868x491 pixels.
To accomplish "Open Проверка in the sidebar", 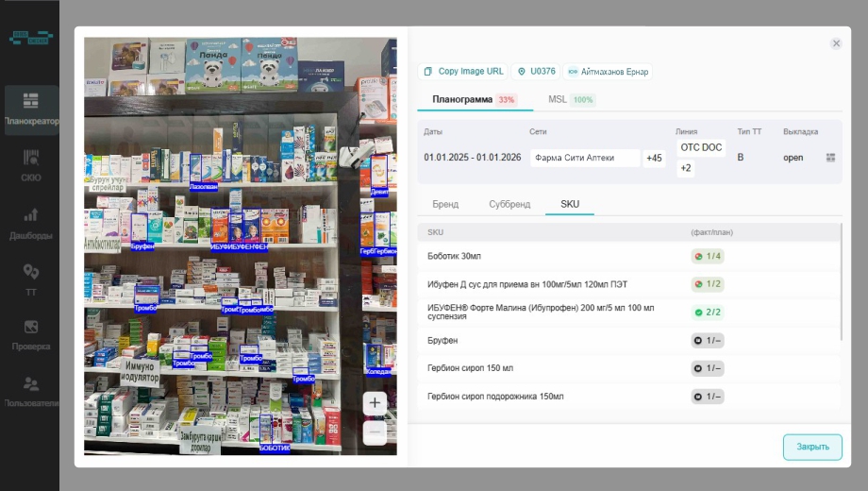I will click(30, 334).
